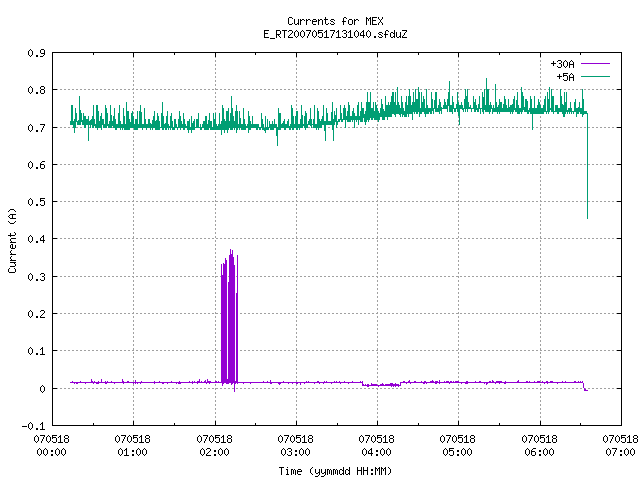Click the 0.6 y-axis tick label
Image resolution: width=640 pixels, height=480 pixels.
tap(36, 165)
